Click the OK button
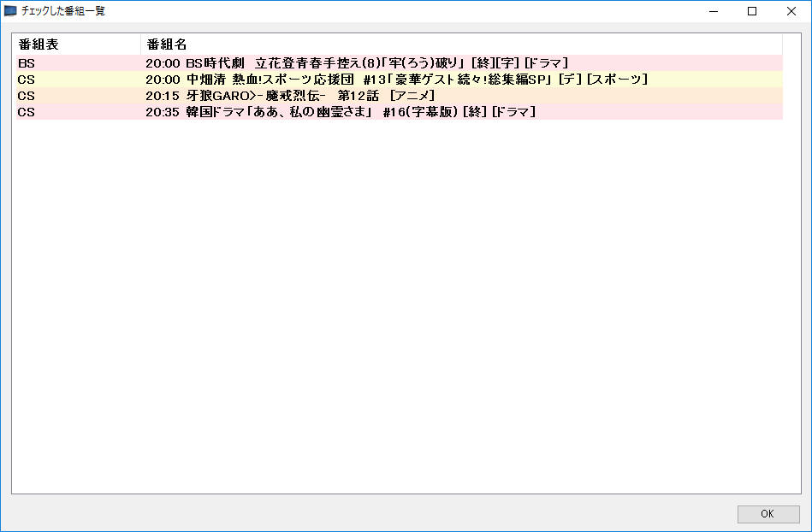 [768, 514]
